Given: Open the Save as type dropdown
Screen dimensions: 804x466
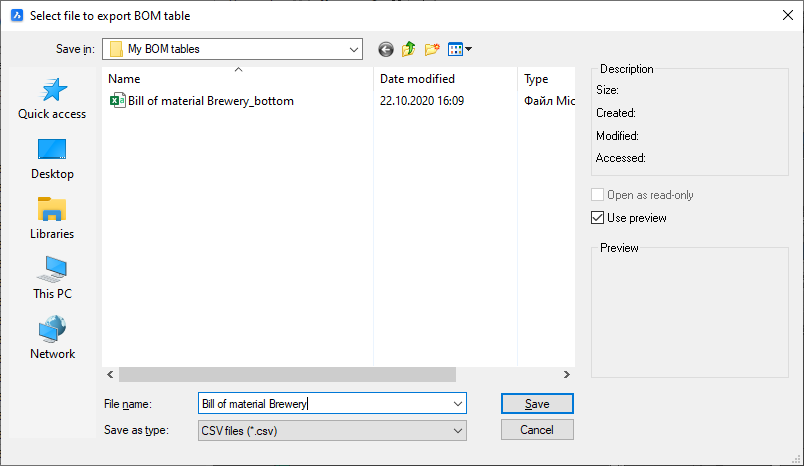Looking at the screenshot, I should (x=458, y=431).
